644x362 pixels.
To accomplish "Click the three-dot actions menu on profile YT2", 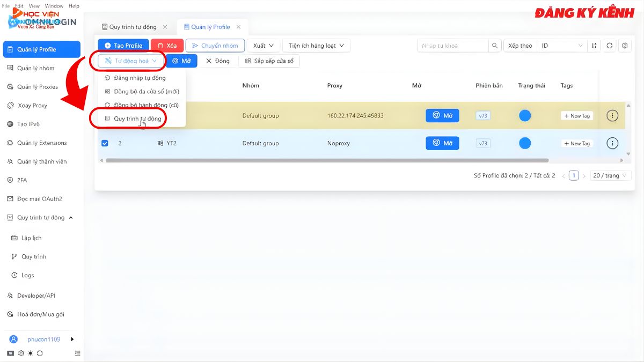I will (x=612, y=143).
